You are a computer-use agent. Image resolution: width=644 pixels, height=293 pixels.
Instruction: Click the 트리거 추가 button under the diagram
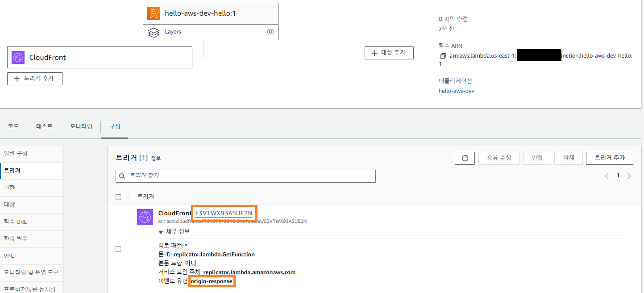point(35,79)
